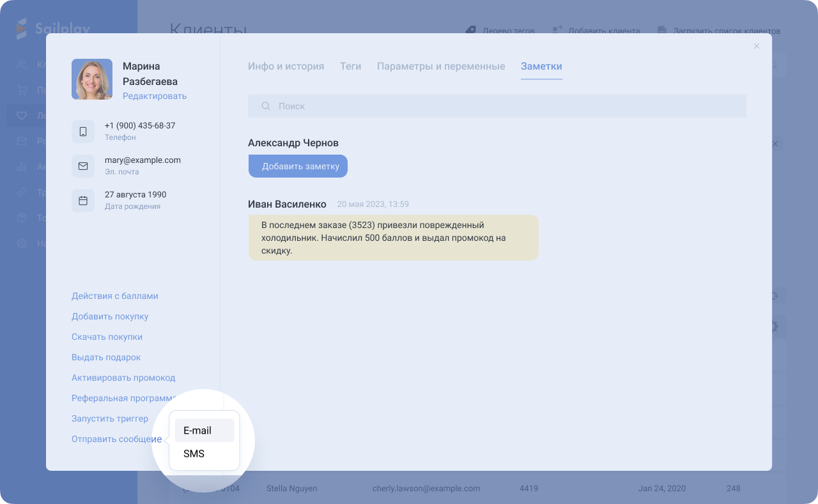Click the Добавить заметку button
The width and height of the screenshot is (818, 504).
point(298,166)
